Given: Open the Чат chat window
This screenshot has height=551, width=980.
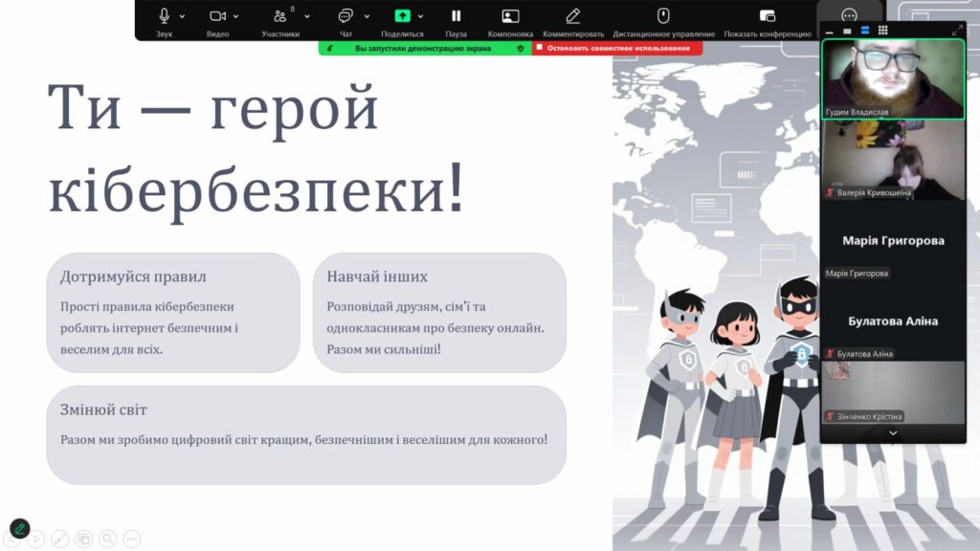Looking at the screenshot, I should point(345,15).
